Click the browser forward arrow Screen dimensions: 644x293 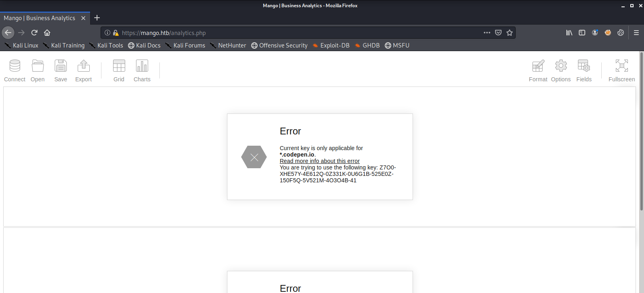pyautogui.click(x=21, y=33)
